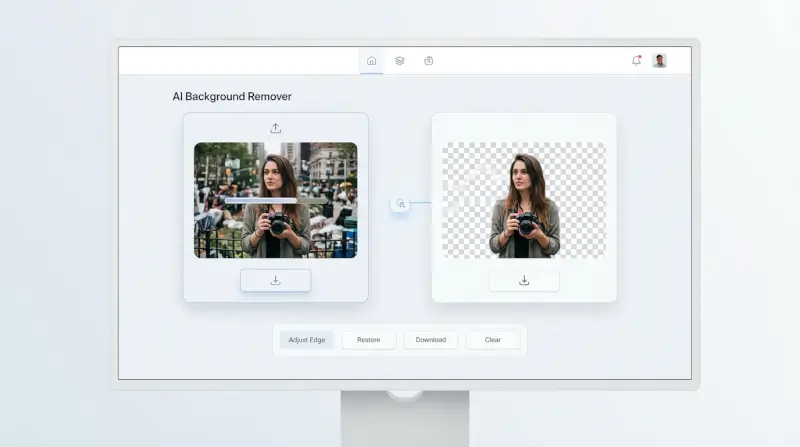
Task: Click the AI Background Remover heading
Action: pyautogui.click(x=232, y=96)
